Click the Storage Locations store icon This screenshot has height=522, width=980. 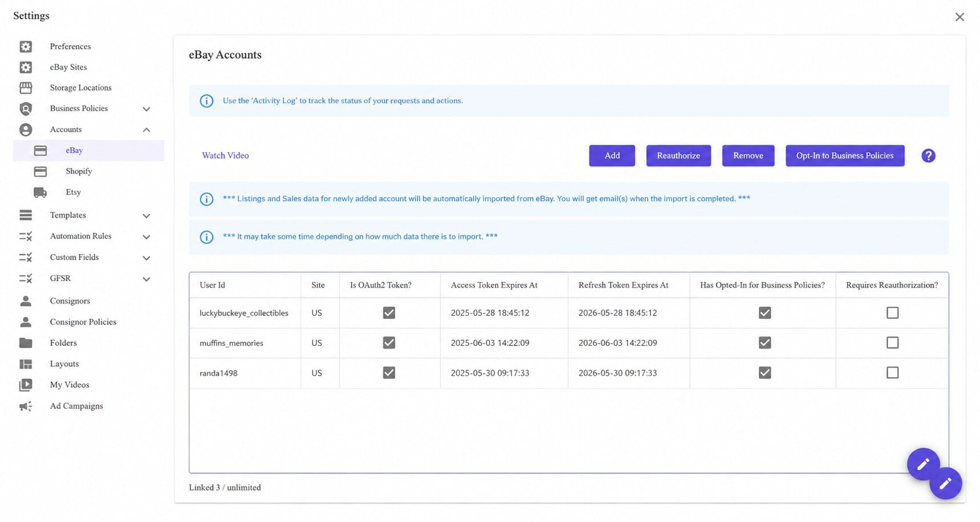(26, 88)
